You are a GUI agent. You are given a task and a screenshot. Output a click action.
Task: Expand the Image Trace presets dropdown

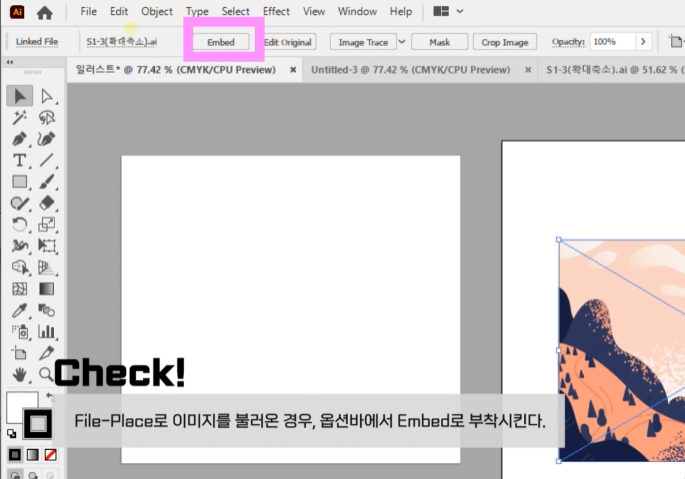tap(402, 42)
